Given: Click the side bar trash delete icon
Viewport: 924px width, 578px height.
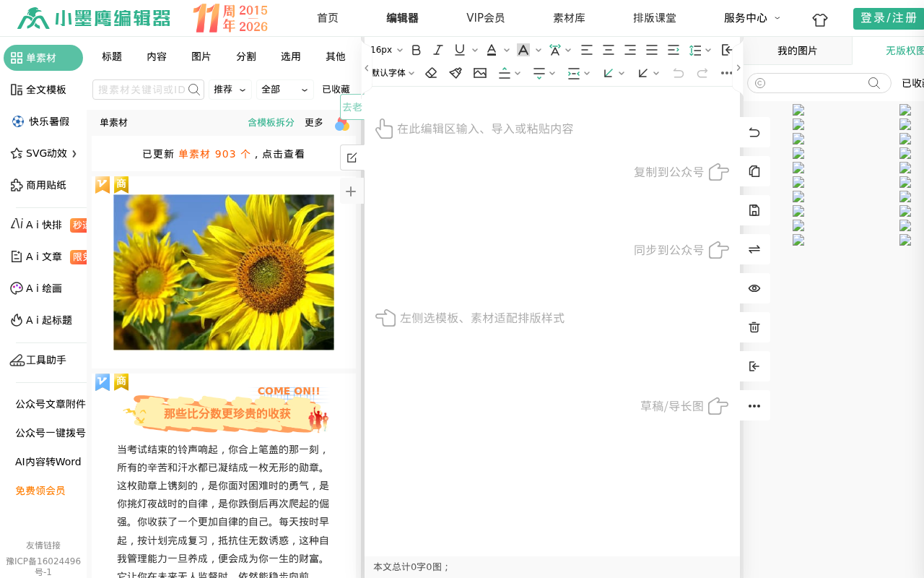Looking at the screenshot, I should (x=754, y=327).
